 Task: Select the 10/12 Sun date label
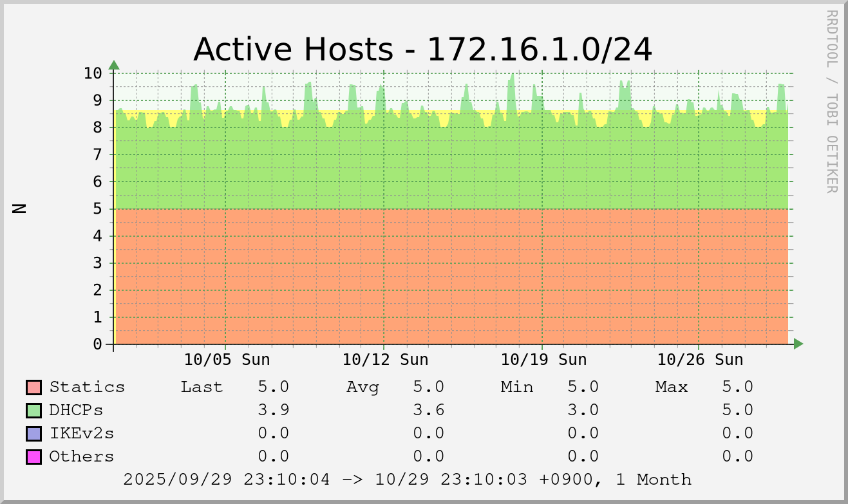(385, 359)
